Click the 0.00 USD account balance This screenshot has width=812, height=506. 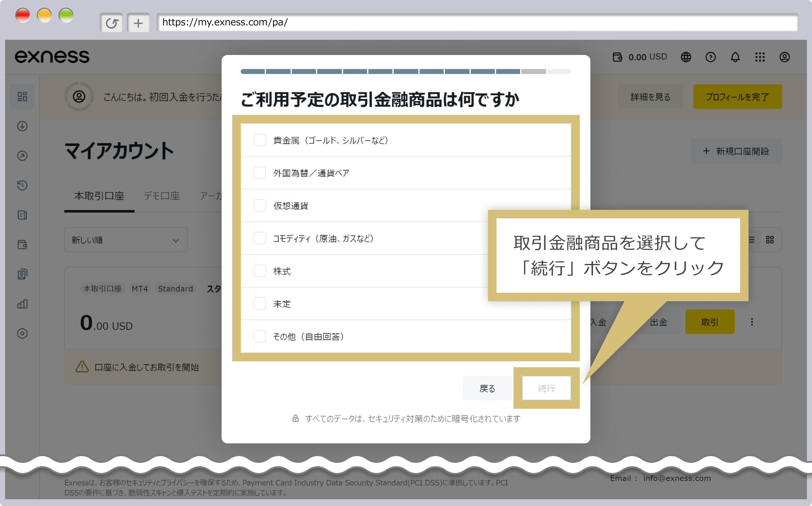pyautogui.click(x=106, y=323)
